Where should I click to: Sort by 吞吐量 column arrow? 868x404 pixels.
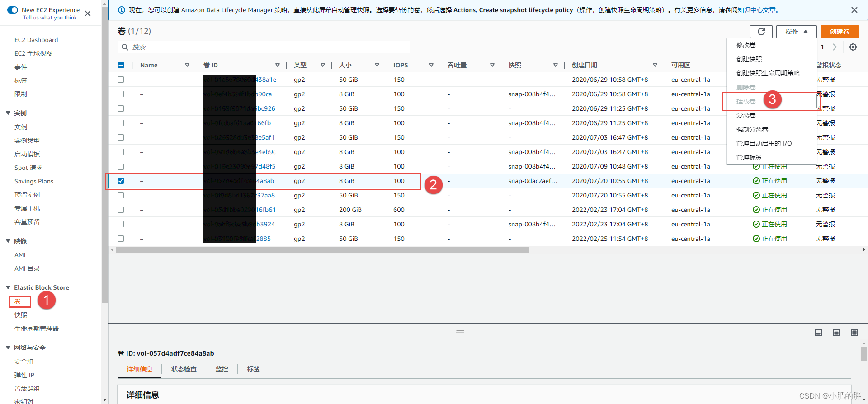tap(492, 65)
